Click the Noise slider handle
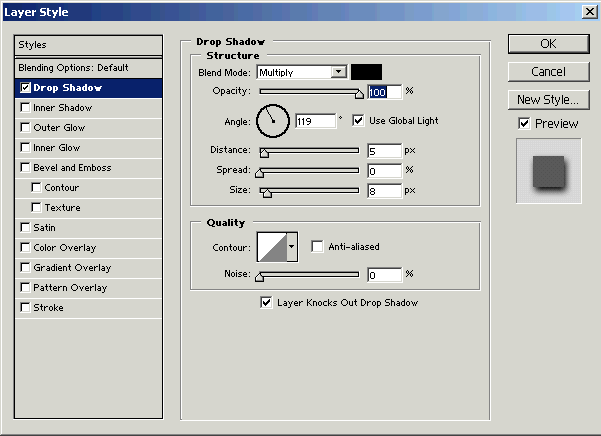This screenshot has height=436, width=601. coord(259,277)
